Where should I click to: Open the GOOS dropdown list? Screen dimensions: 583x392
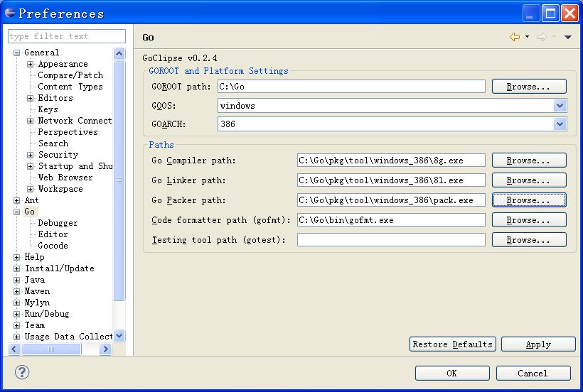click(x=560, y=105)
